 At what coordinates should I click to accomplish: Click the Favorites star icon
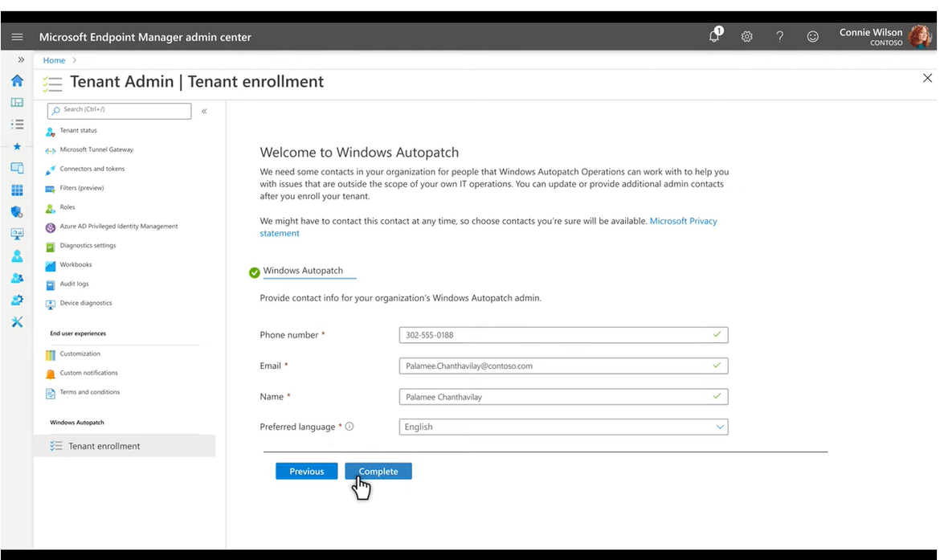point(18,146)
